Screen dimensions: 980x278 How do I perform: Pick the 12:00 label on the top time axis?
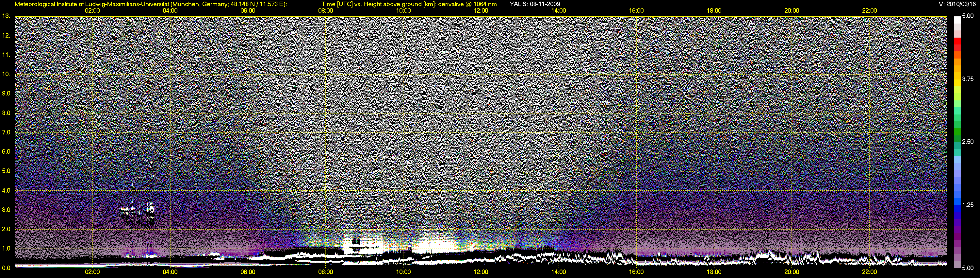[x=481, y=11]
